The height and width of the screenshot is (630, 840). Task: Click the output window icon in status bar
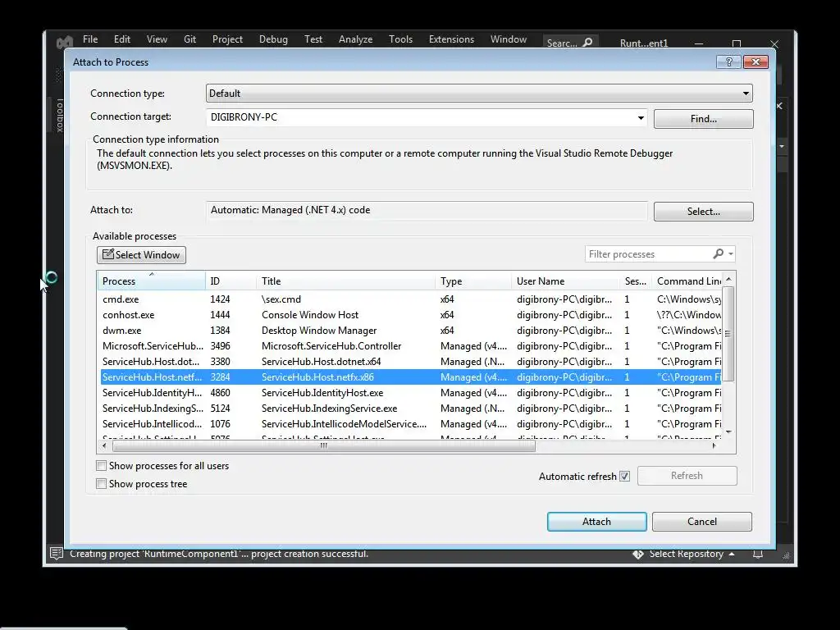(x=57, y=554)
